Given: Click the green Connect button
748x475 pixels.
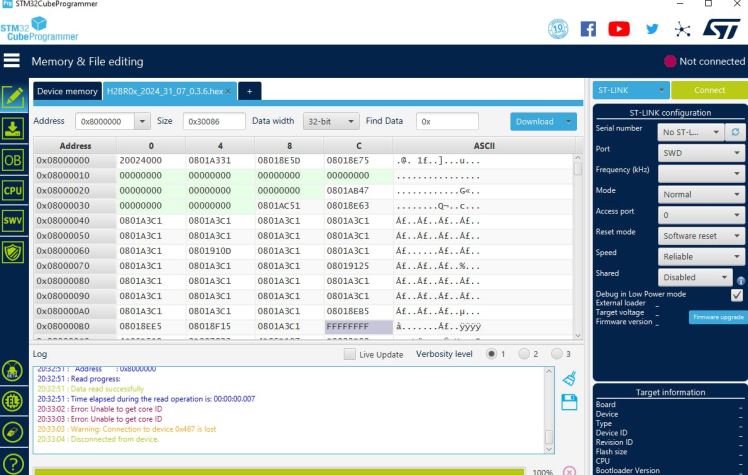Looking at the screenshot, I should [709, 90].
